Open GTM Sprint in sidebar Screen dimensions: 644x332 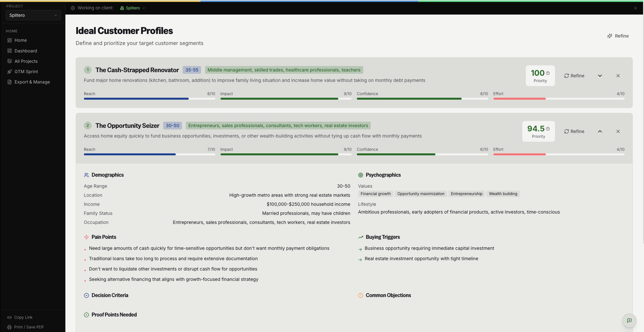coord(33,72)
